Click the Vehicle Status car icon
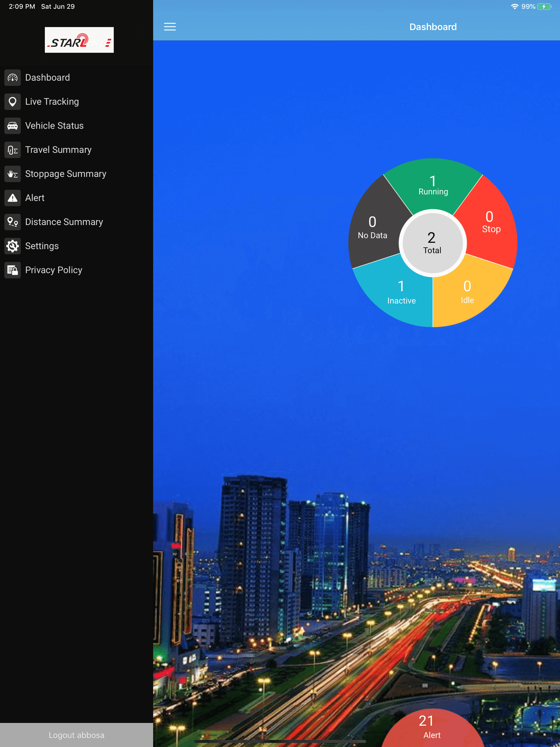This screenshot has height=747, width=560. tap(13, 126)
